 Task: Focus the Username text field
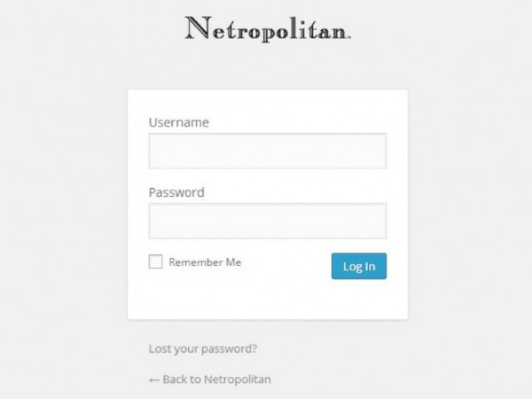click(x=268, y=151)
